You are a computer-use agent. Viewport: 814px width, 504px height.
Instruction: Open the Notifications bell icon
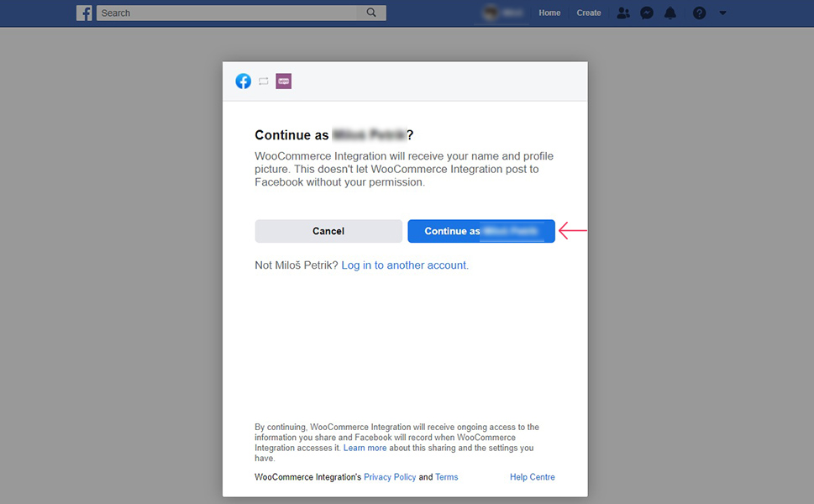click(670, 13)
